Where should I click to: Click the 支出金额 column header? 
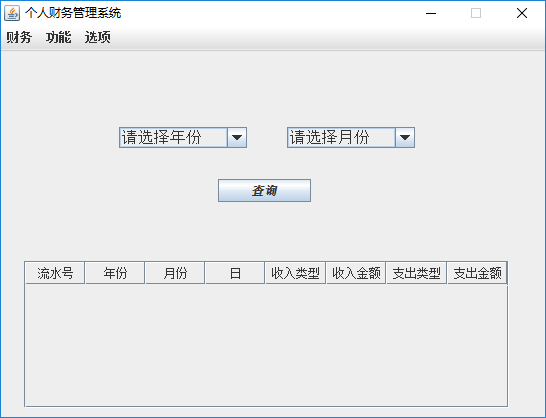click(477, 273)
